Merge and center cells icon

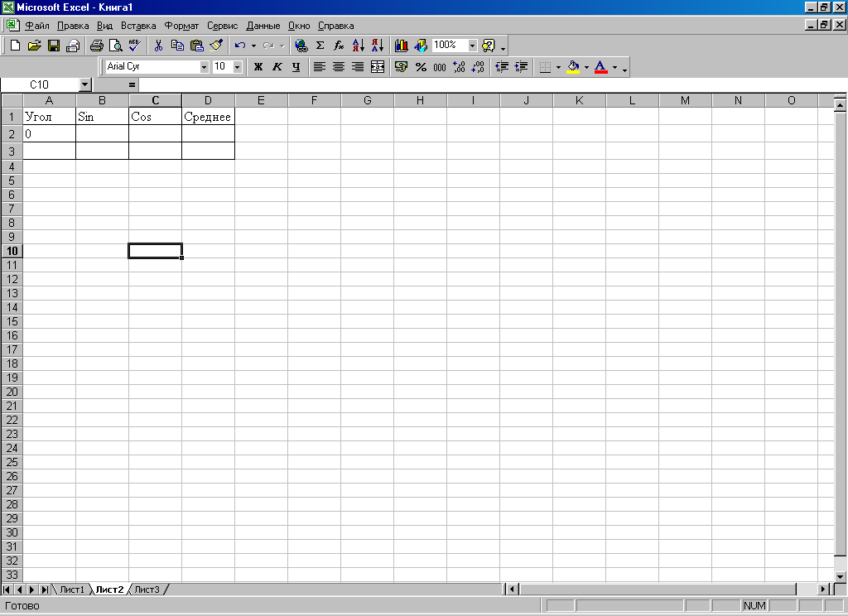tap(378, 67)
